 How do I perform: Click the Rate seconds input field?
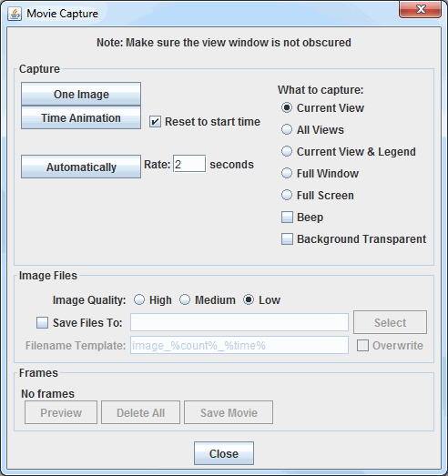[189, 164]
